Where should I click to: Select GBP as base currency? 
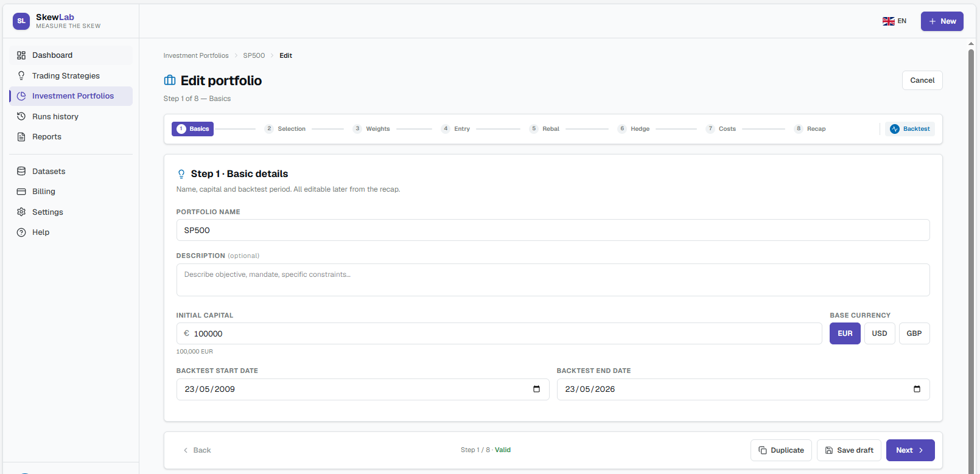(914, 333)
